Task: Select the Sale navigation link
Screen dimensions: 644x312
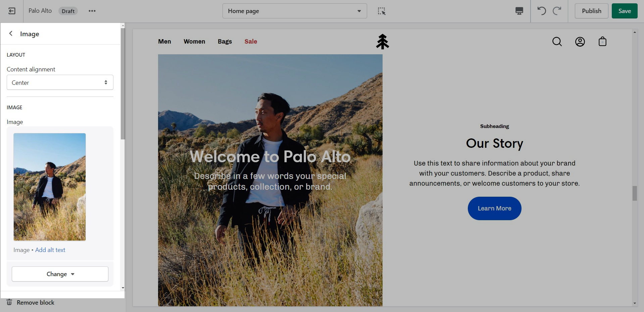Action: 251,42
